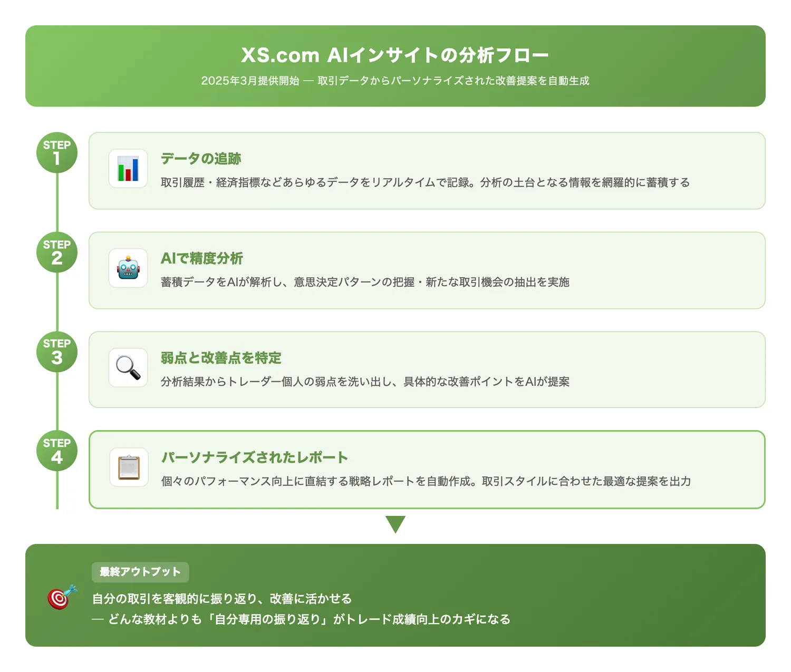Click the robot icon beside AIで精度分析
This screenshot has width=791, height=672.
coord(128,268)
